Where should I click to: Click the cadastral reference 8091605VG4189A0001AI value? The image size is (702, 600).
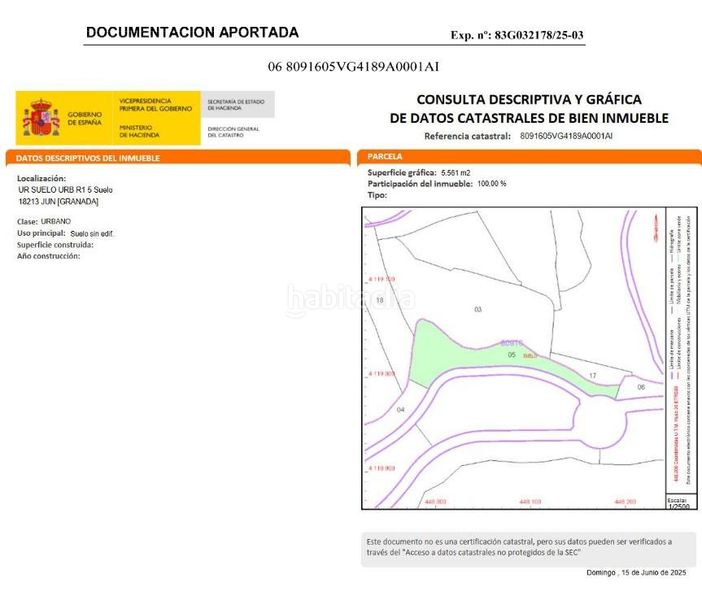[x=566, y=136]
